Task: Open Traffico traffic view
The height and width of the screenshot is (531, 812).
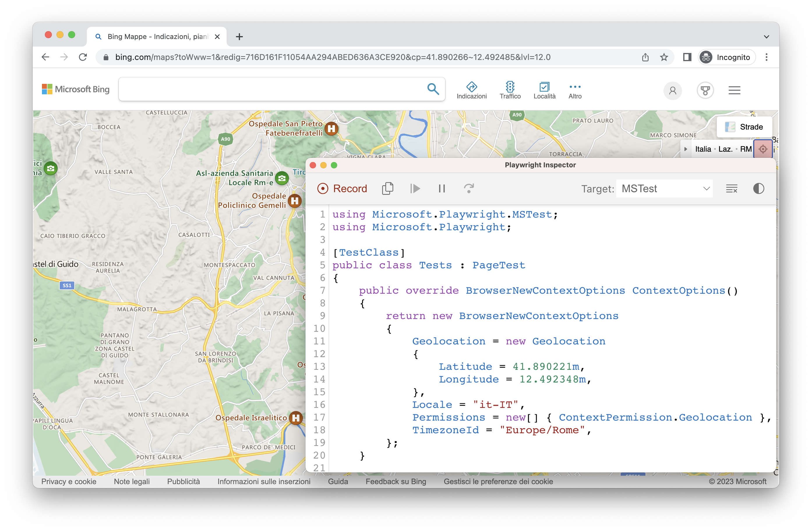Action: point(510,90)
